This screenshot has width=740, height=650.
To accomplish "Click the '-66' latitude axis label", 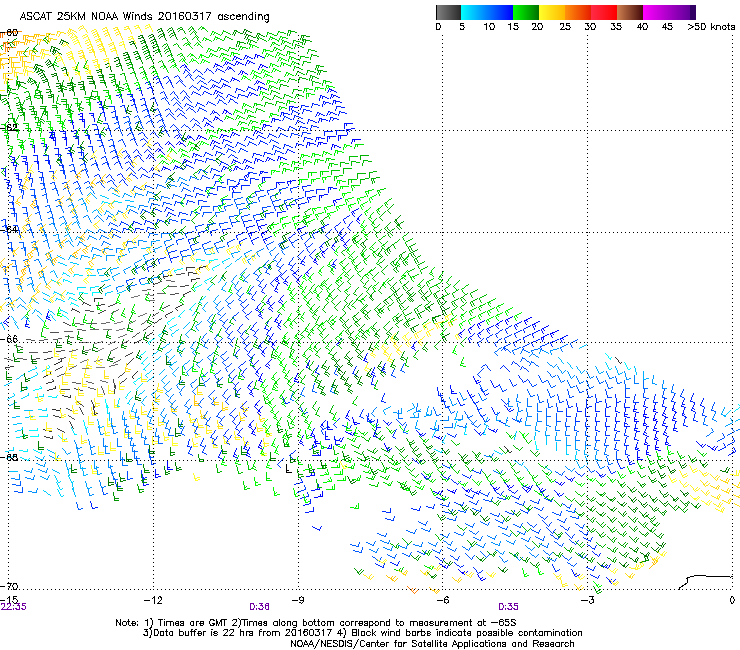I will click(x=9, y=339).
